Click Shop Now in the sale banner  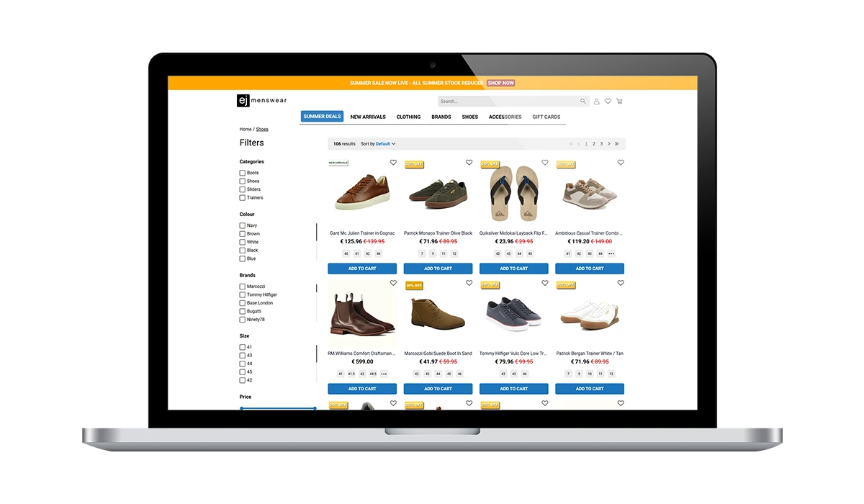pyautogui.click(x=500, y=83)
